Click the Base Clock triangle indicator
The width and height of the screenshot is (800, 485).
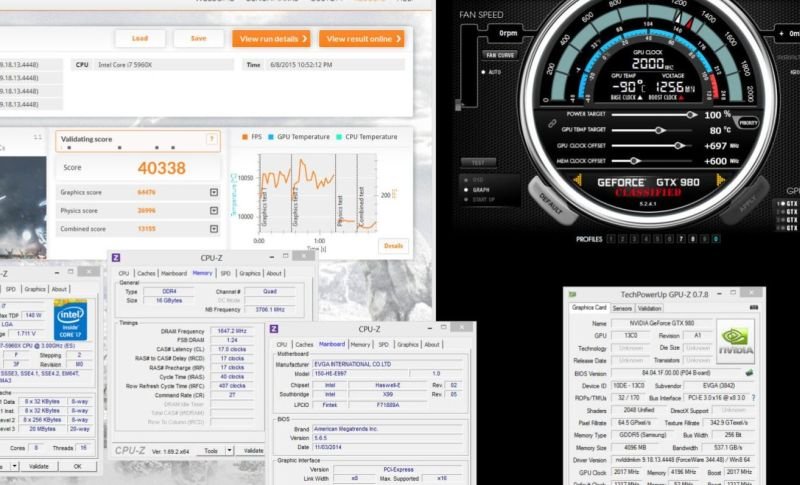pyautogui.click(x=640, y=97)
